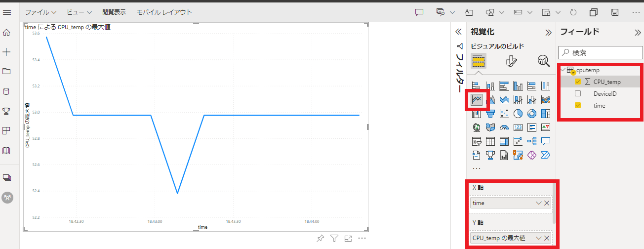The image size is (644, 249).
Task: Click the pie chart visualization icon
Action: point(518,114)
